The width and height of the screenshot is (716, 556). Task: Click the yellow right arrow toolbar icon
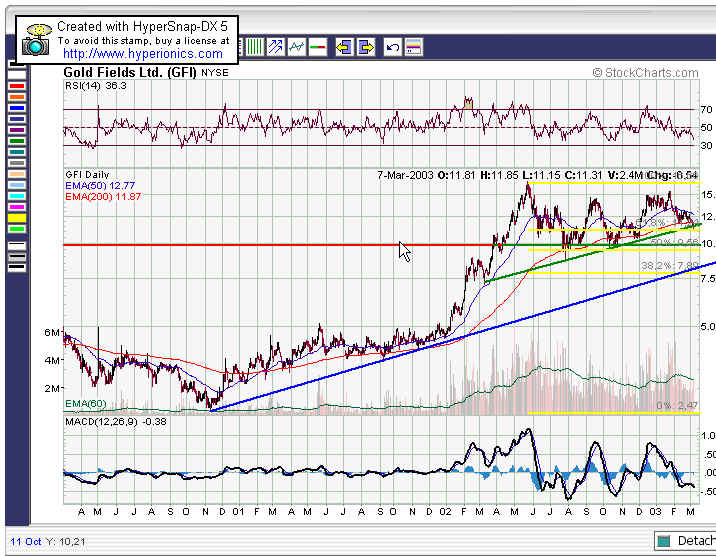point(365,47)
